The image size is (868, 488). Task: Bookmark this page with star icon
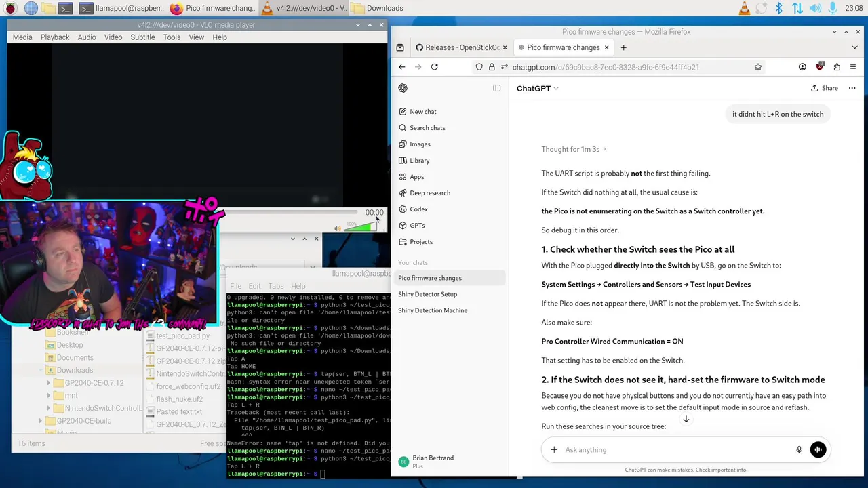click(758, 67)
